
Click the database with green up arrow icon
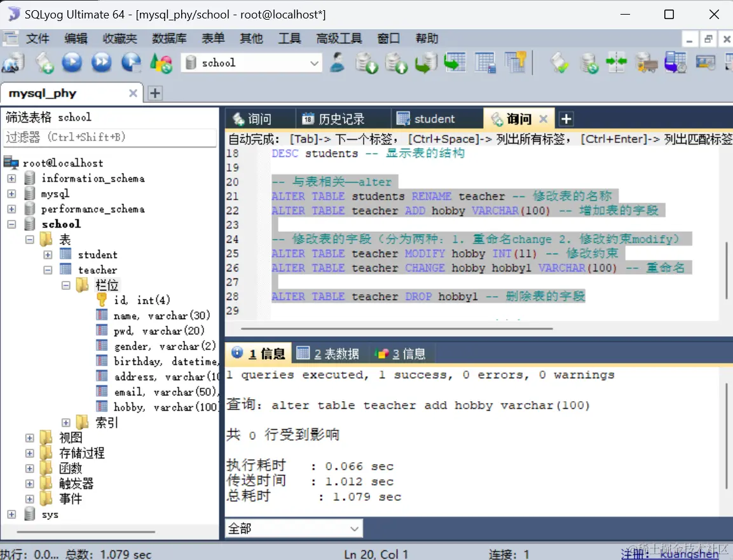coord(396,63)
